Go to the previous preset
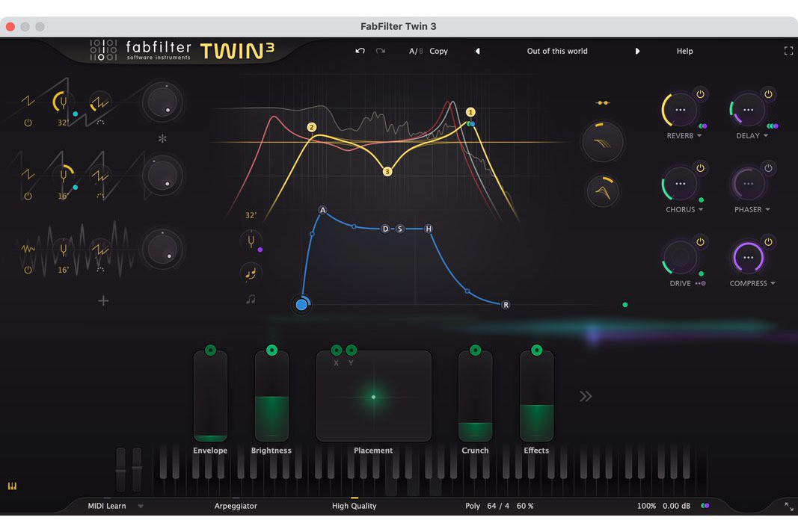The width and height of the screenshot is (798, 532). [477, 51]
